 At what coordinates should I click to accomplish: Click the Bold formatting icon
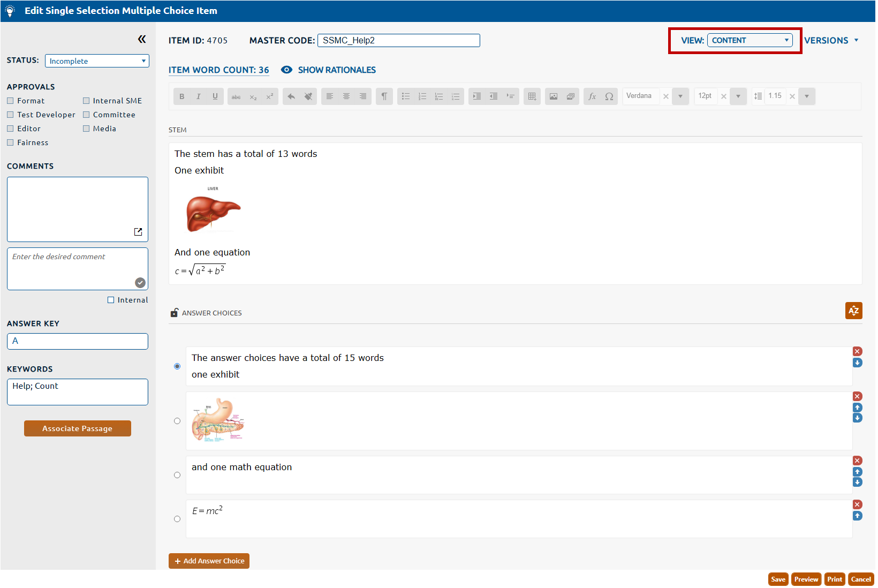[182, 96]
